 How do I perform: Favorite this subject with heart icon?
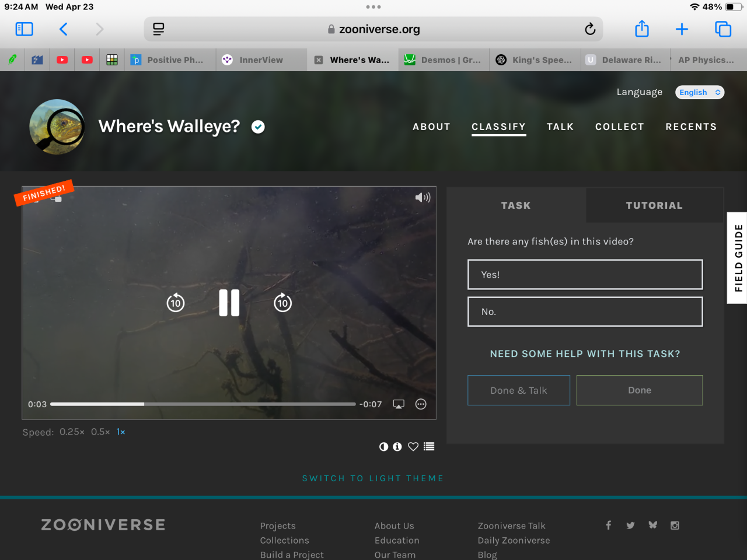(x=413, y=447)
